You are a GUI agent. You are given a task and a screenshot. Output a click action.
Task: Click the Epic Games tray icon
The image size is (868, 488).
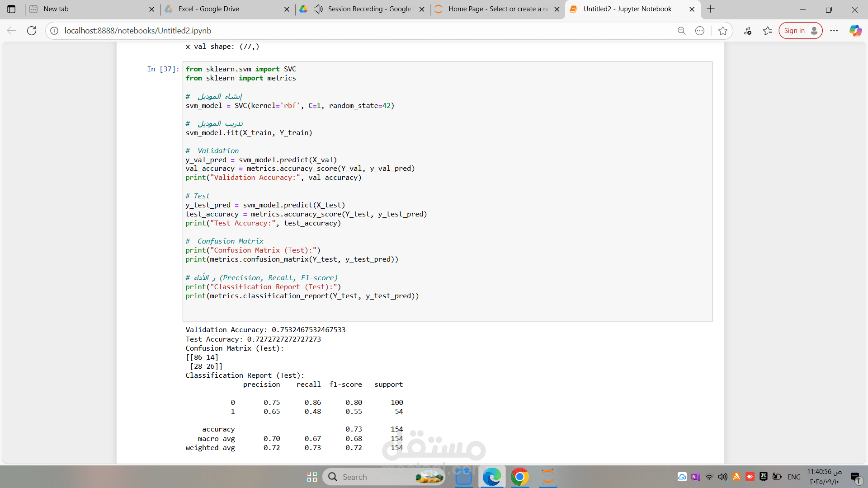pos(764,477)
